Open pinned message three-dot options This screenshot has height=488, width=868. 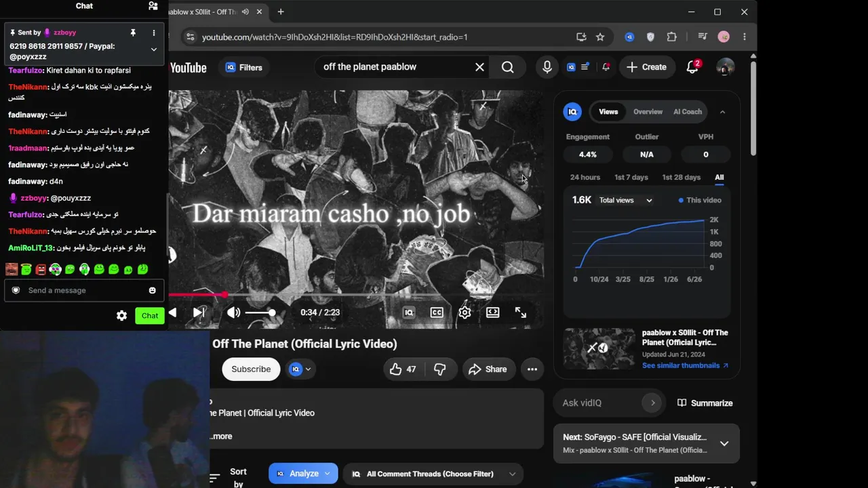153,33
